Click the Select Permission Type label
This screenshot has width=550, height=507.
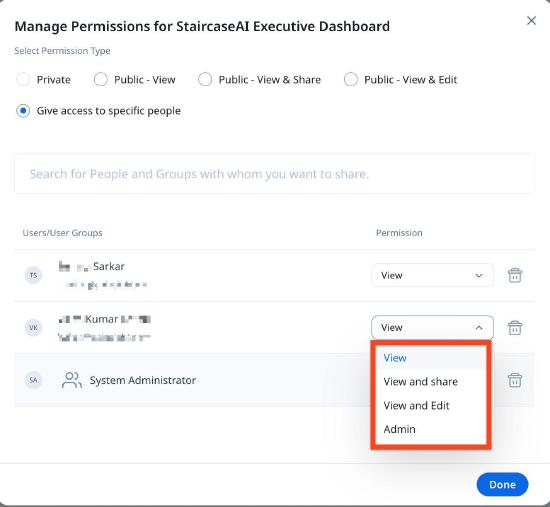(x=62, y=51)
